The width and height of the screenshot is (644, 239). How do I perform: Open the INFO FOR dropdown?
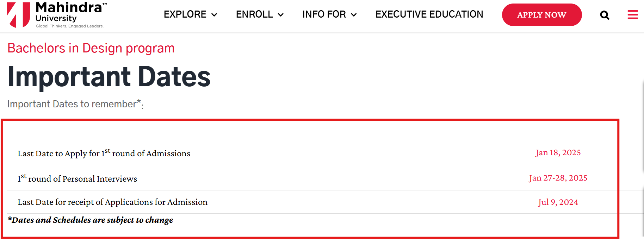pyautogui.click(x=323, y=14)
